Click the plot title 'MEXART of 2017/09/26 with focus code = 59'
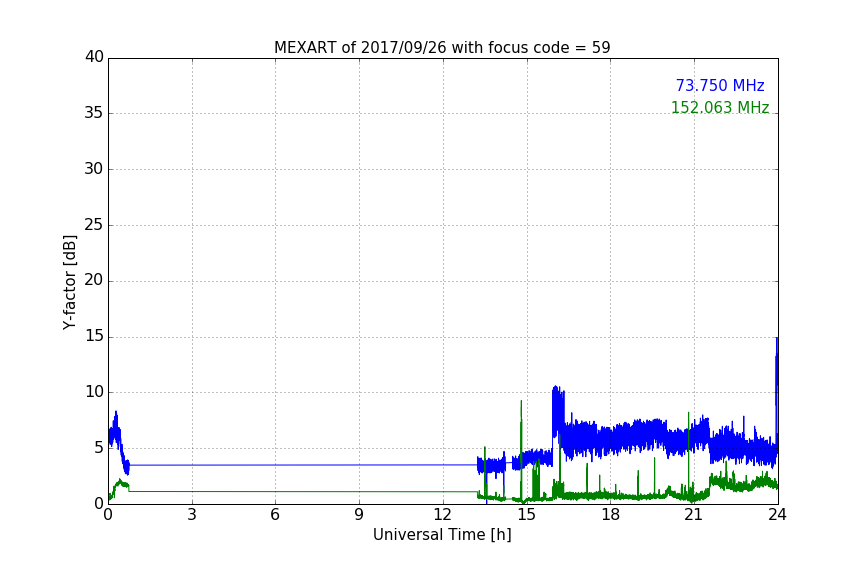 coord(442,48)
